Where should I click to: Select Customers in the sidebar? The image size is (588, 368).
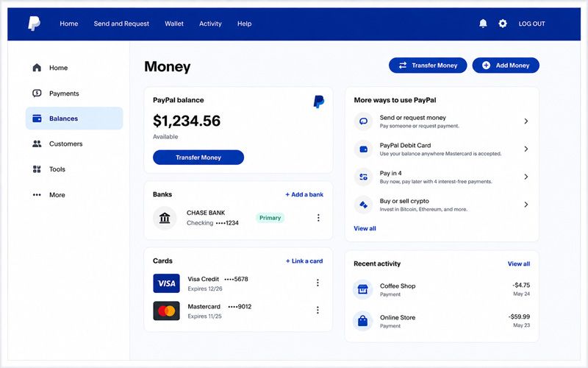click(x=74, y=144)
